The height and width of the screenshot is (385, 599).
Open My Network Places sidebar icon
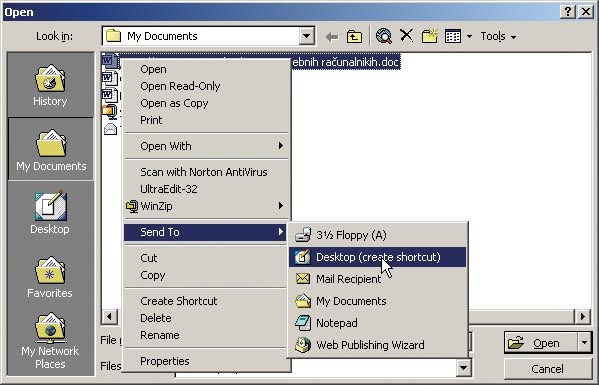50,341
